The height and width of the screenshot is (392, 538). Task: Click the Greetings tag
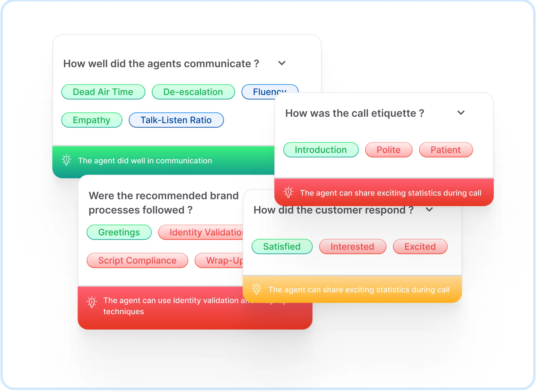[119, 232]
